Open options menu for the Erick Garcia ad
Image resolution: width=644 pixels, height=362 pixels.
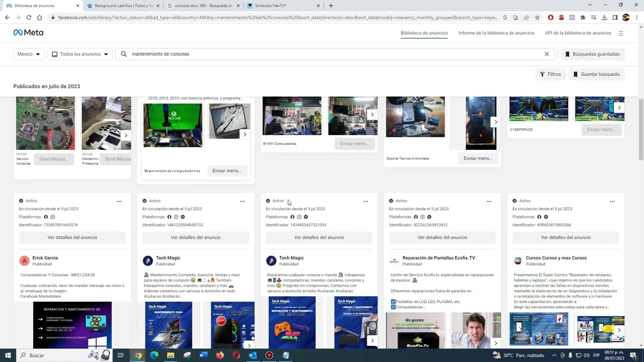coord(119,201)
